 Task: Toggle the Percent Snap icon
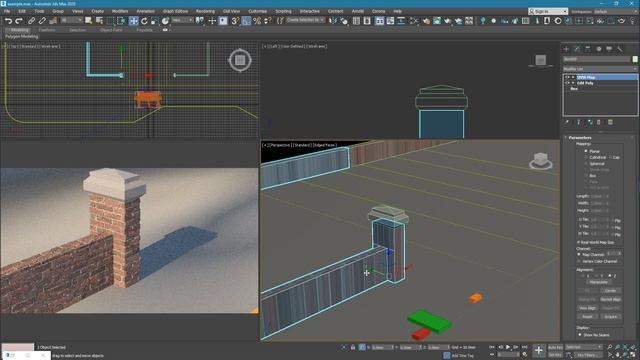(257, 21)
